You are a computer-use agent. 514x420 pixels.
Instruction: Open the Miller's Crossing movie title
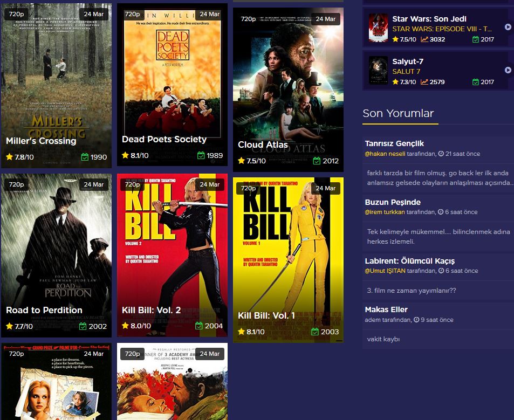pyautogui.click(x=41, y=141)
